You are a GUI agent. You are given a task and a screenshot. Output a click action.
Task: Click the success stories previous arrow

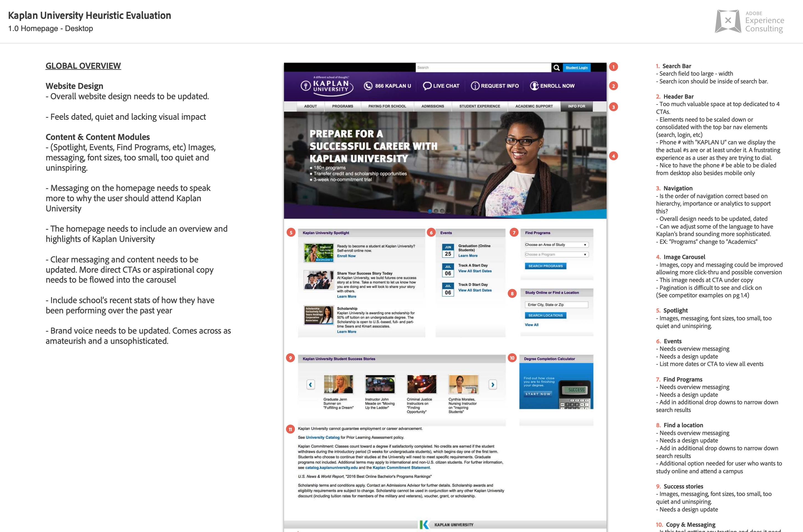[x=310, y=384]
